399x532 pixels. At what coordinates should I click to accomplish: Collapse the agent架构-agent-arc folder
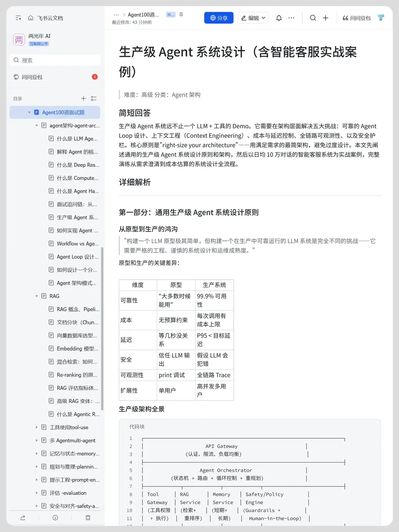click(37, 126)
